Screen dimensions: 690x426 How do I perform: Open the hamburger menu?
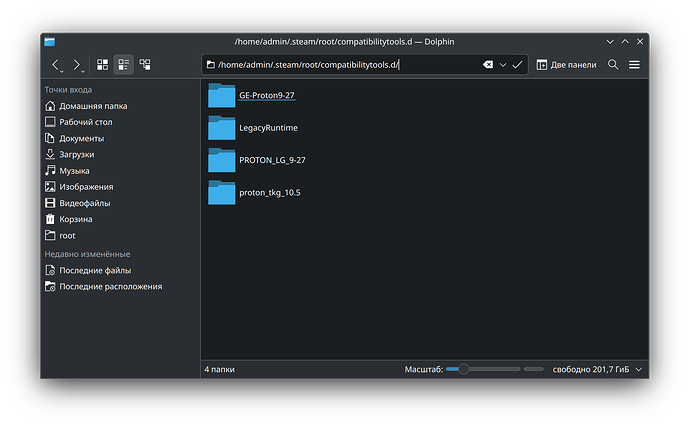pyautogui.click(x=634, y=65)
